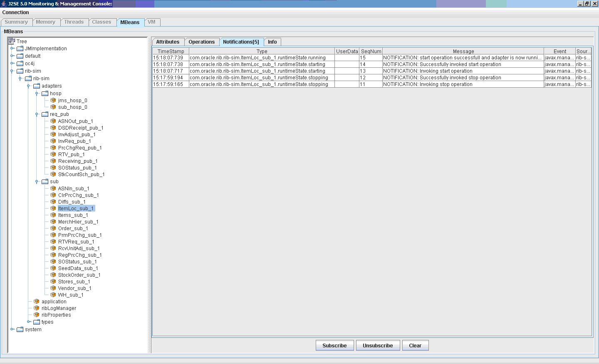
Task: Click the sub_hosp_0 MBean icon
Action: coord(53,107)
